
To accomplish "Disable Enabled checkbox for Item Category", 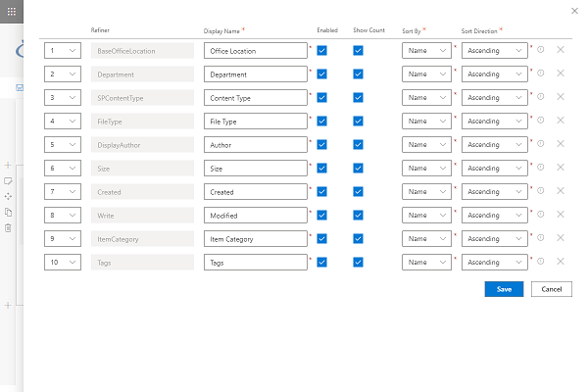I will (321, 238).
